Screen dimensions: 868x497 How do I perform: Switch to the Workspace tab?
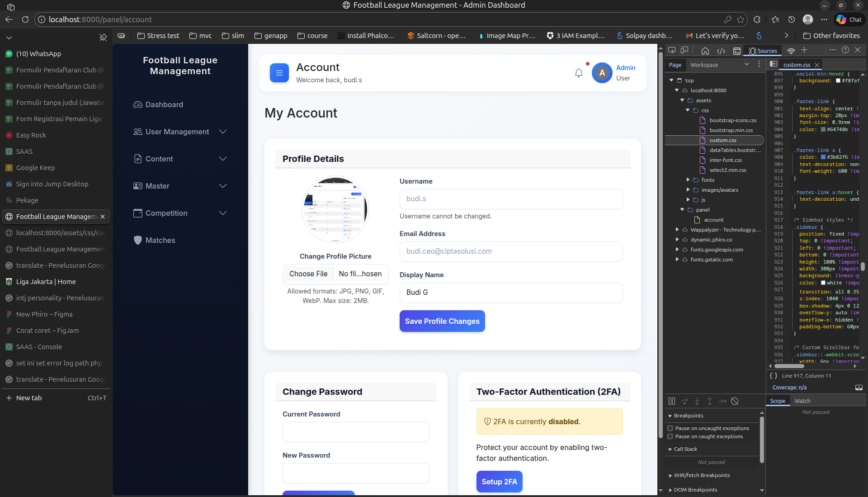point(704,65)
